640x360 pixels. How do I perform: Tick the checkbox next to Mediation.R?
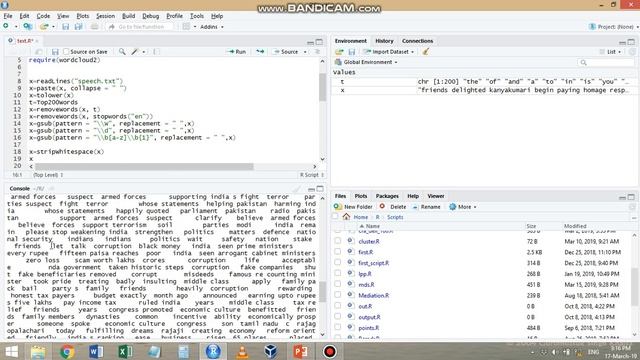pos(338,295)
